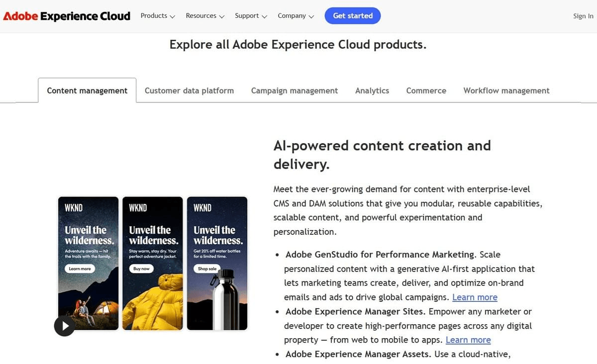This screenshot has width=597, height=364.
Task: Click the Learn more button in WKND camping ad
Action: pos(80,269)
